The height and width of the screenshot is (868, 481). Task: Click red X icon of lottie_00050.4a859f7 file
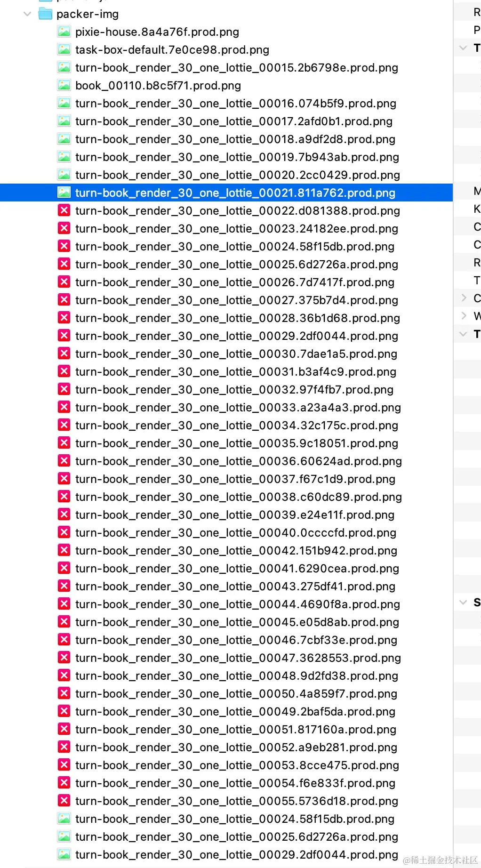pos(64,694)
